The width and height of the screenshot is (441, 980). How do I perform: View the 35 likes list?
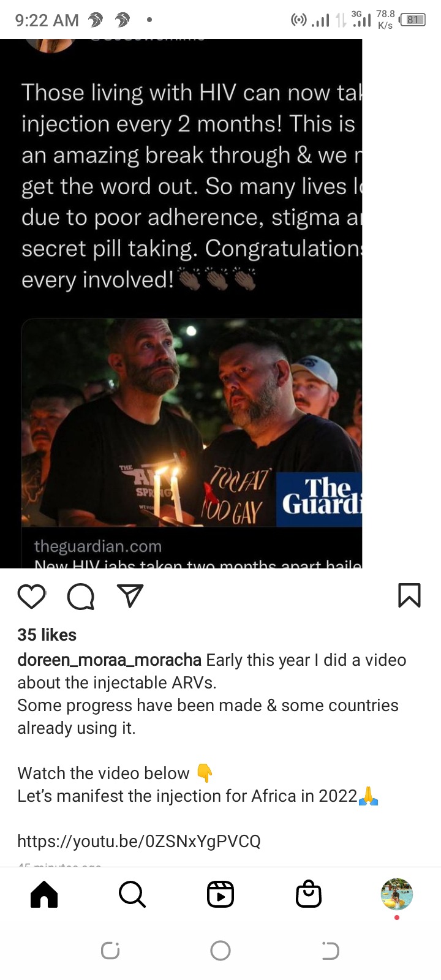coord(47,635)
